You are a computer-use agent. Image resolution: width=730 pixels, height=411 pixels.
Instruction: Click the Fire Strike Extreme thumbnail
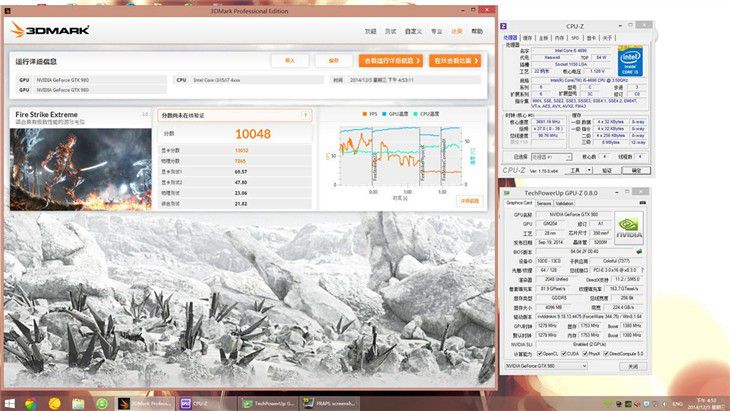click(x=81, y=169)
